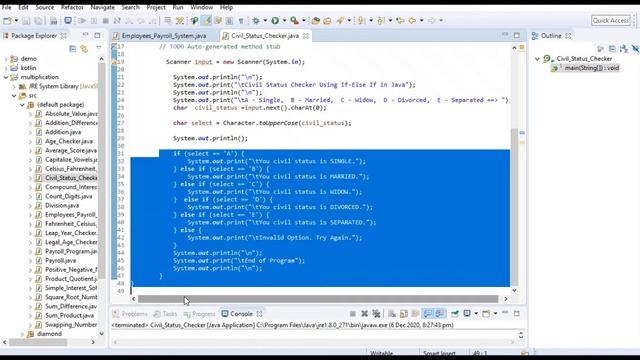The image size is (640, 360).
Task: Click the Back navigation arrow icon
Action: [x=412, y=20]
